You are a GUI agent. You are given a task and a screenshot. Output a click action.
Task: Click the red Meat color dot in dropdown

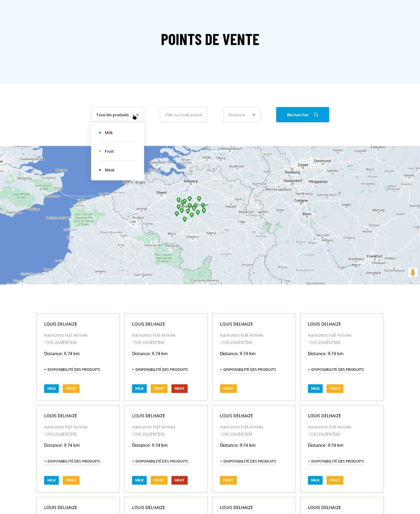(x=100, y=170)
